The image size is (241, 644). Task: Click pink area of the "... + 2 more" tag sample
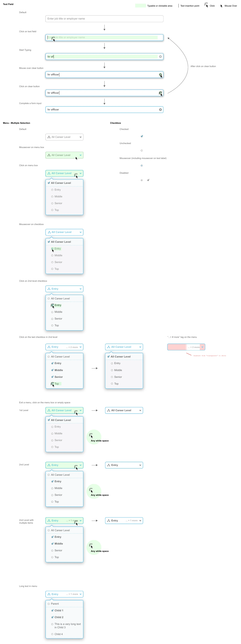[x=177, y=347]
